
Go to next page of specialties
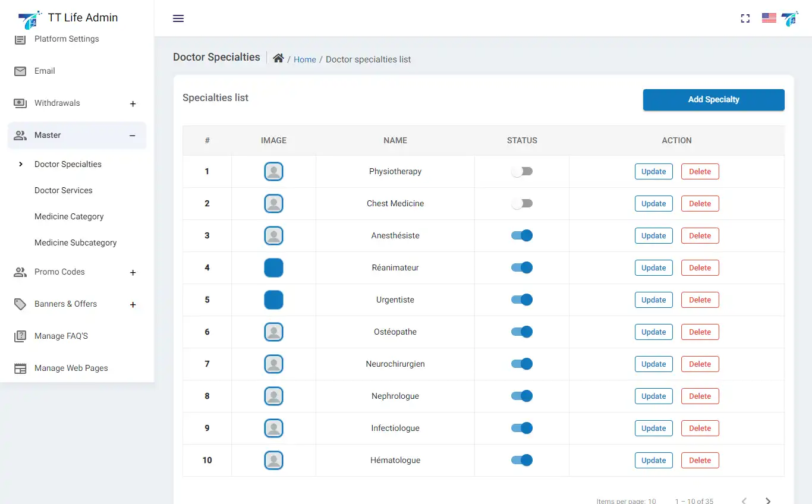[x=768, y=500]
